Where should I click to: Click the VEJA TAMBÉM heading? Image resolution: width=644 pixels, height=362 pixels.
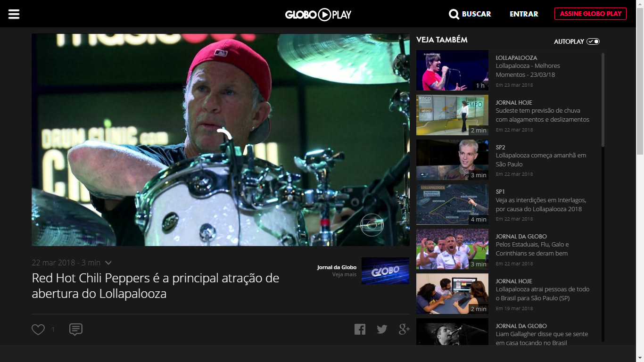(442, 40)
